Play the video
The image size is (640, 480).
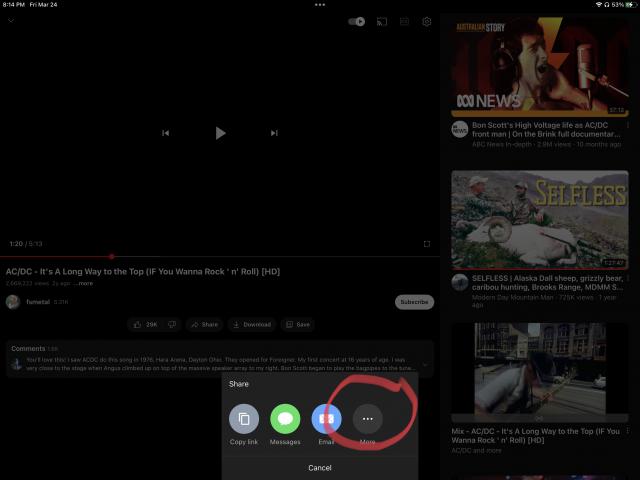pos(220,133)
